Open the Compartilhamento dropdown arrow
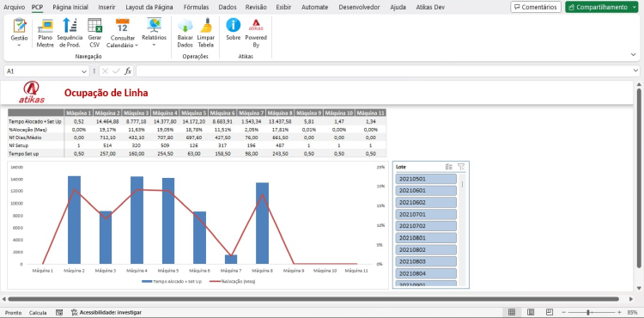644x318 pixels. [x=635, y=7]
